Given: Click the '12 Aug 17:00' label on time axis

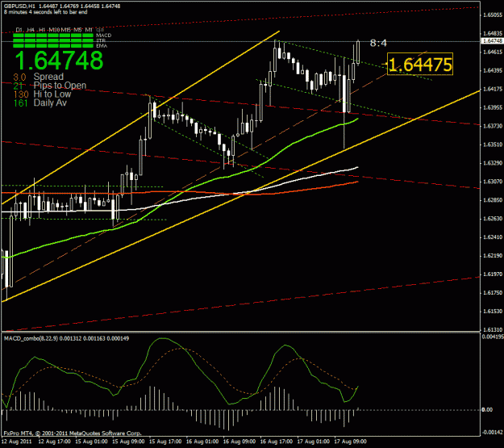Looking at the screenshot, I should point(54,442).
